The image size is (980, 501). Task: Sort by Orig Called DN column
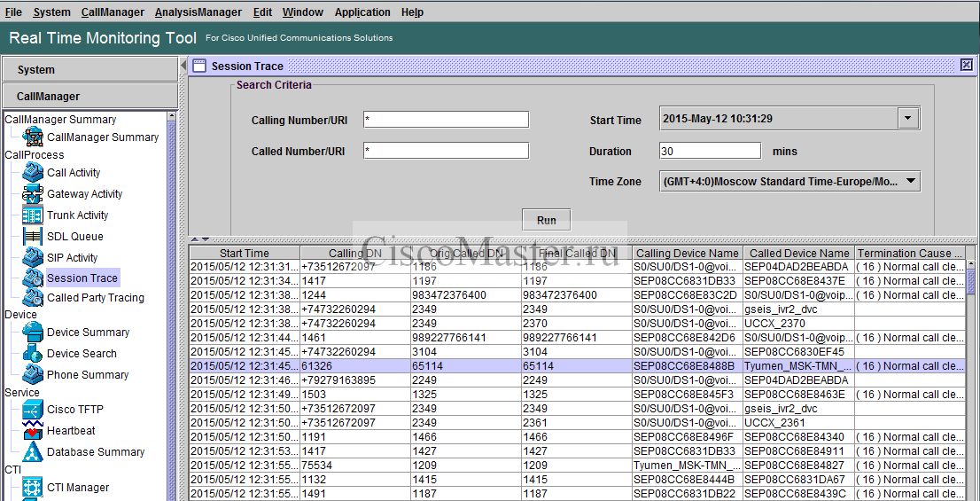pos(465,254)
